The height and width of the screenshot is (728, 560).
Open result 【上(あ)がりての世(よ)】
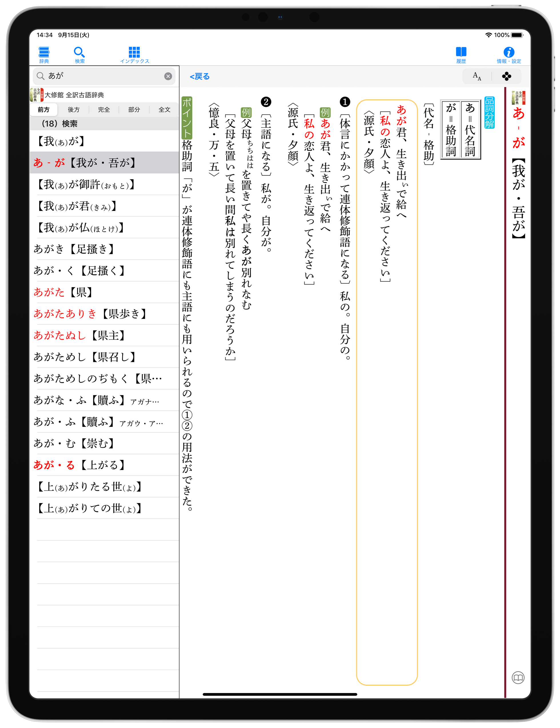click(104, 508)
